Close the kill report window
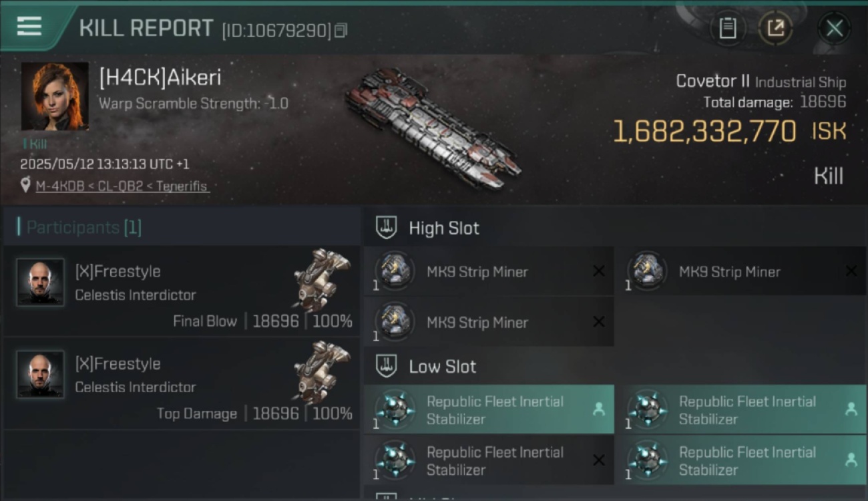The height and width of the screenshot is (501, 868). (x=834, y=28)
